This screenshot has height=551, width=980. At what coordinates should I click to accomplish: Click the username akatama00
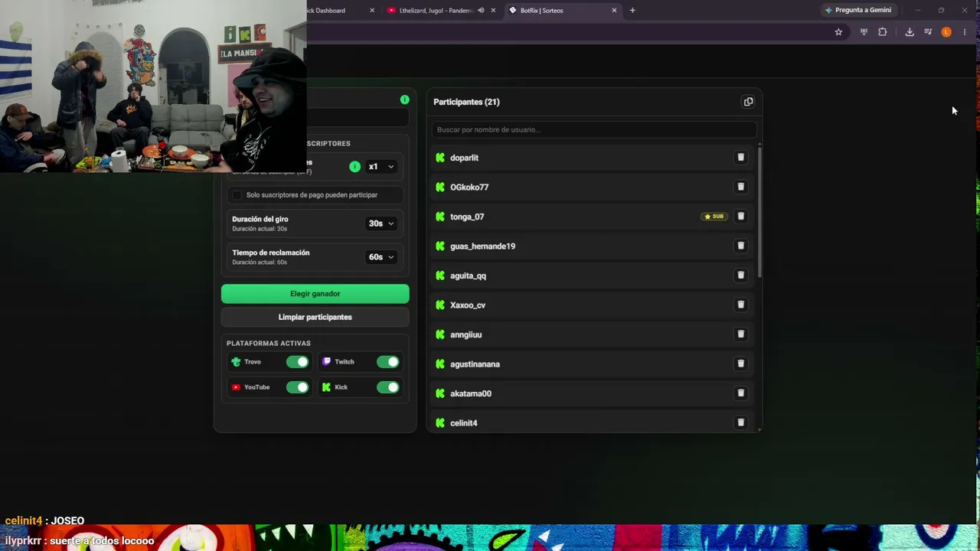click(471, 393)
